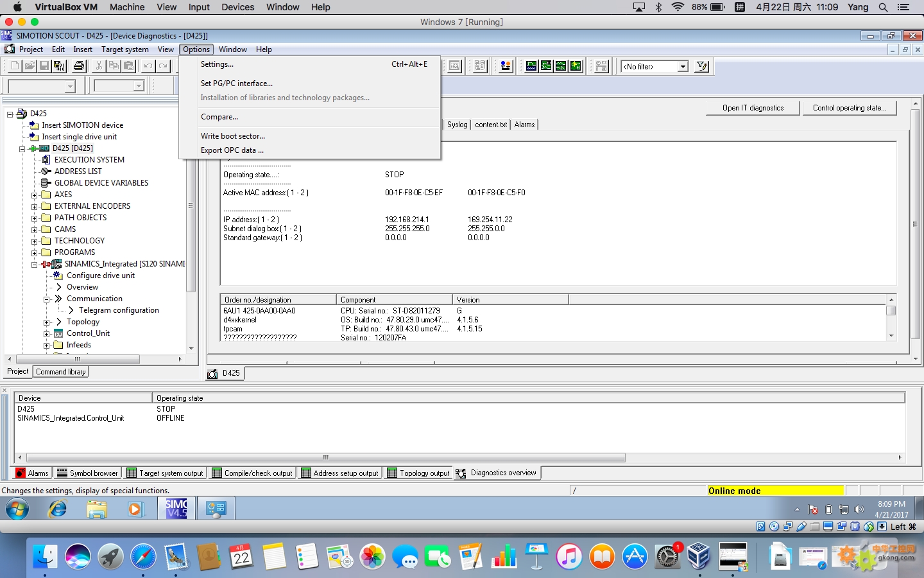Expand the AXES folder node
Image resolution: width=924 pixels, height=578 pixels.
pyautogui.click(x=35, y=195)
